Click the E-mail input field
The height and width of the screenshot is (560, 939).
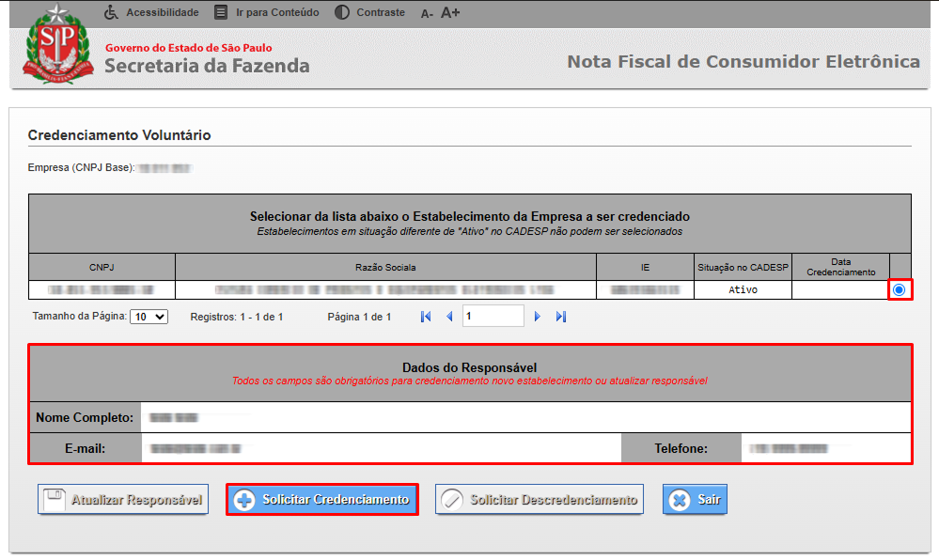[x=380, y=448]
